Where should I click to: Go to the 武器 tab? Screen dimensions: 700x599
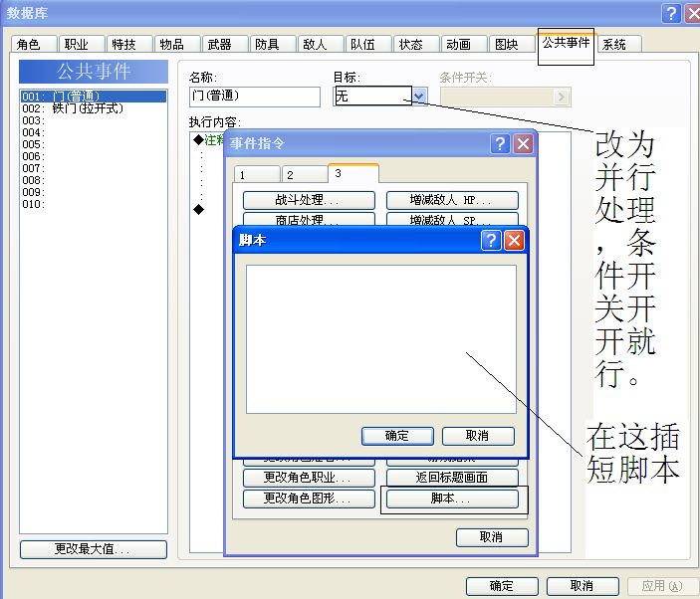click(225, 44)
